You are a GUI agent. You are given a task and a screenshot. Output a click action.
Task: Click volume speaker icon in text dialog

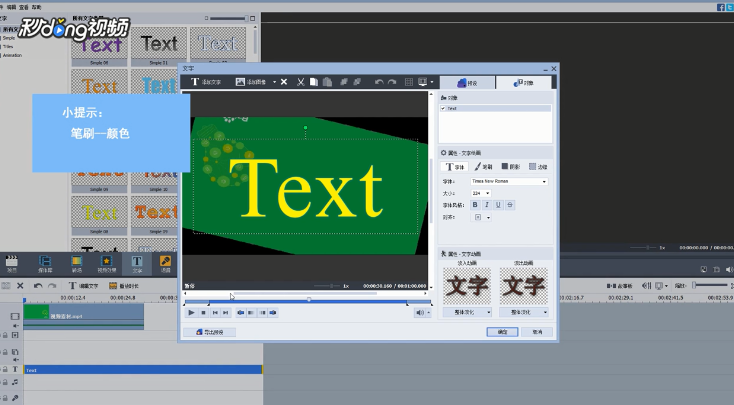tap(420, 312)
